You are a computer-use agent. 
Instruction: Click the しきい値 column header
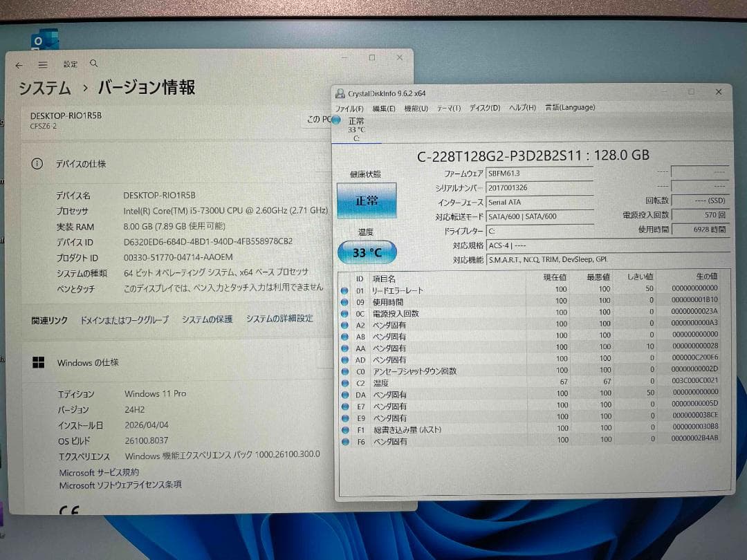640,277
